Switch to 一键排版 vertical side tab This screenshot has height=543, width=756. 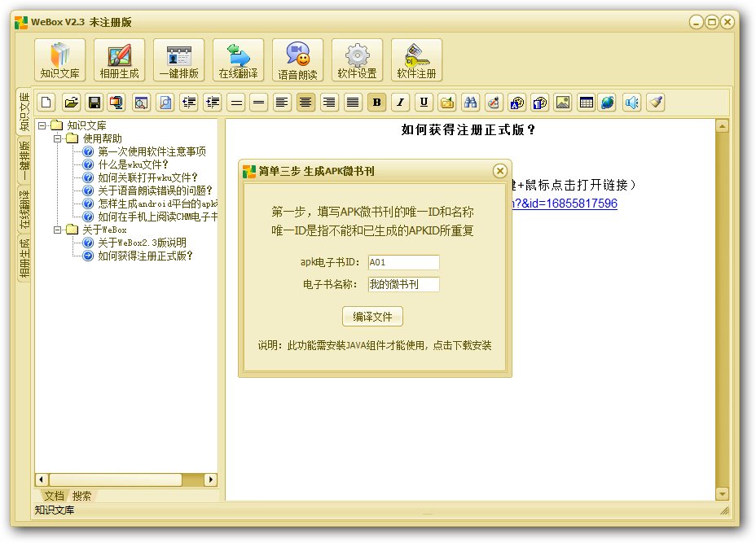24,160
